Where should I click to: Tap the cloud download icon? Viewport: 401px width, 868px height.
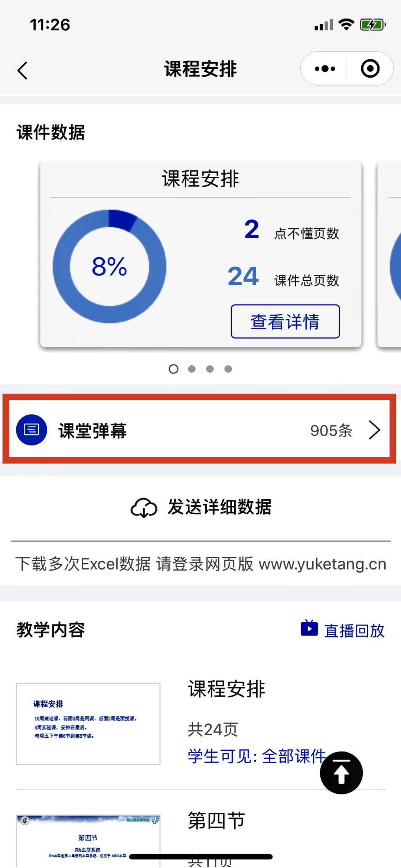click(144, 508)
